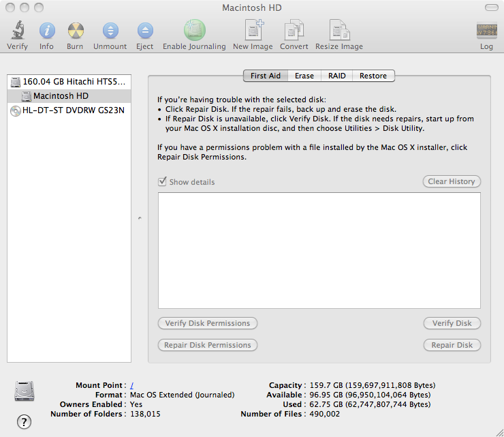Click the Verify Disk button
Image resolution: width=504 pixels, height=437 pixels.
[x=452, y=323]
